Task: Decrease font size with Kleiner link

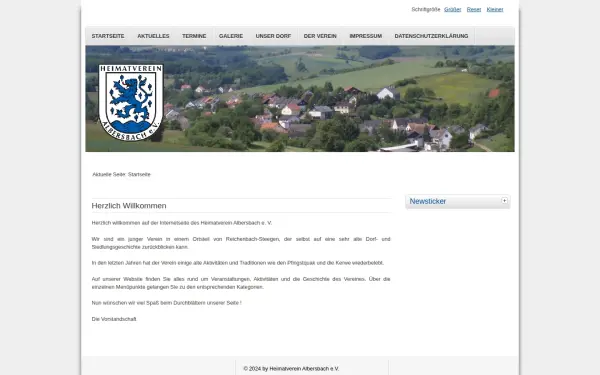Action: click(495, 10)
